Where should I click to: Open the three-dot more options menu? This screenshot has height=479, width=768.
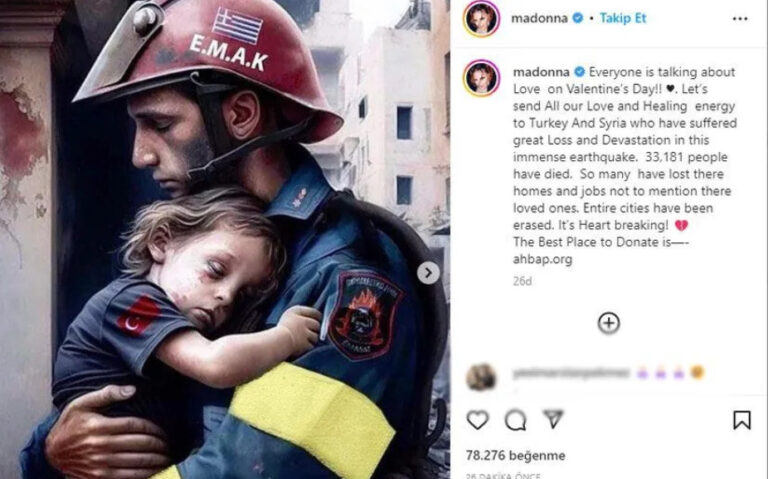(x=740, y=19)
